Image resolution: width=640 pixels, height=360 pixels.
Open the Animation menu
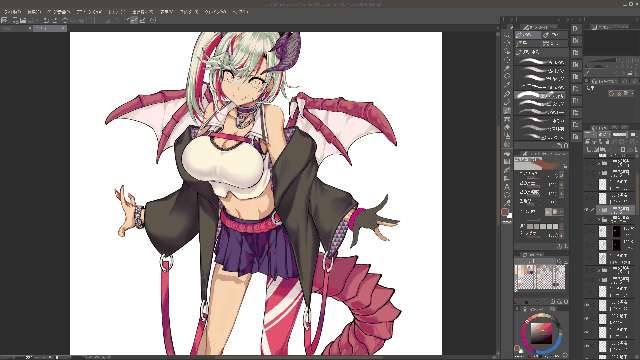89,12
